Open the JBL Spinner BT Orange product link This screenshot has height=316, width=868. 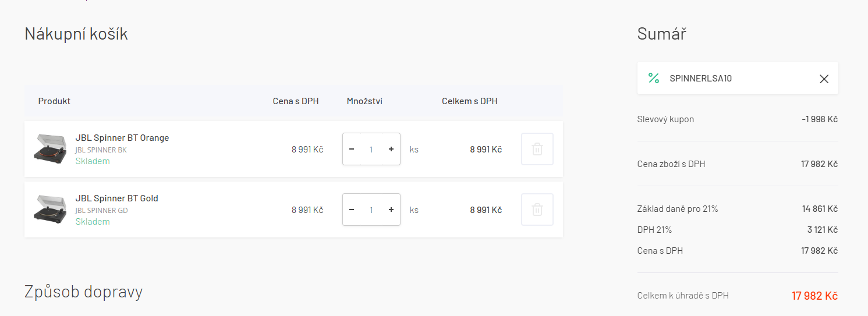(x=122, y=138)
